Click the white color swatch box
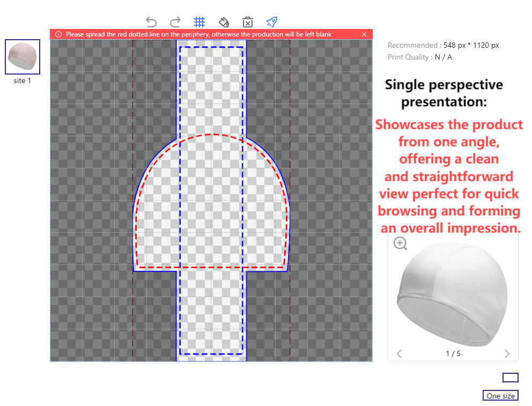The width and height of the screenshot is (532, 406). tap(511, 378)
